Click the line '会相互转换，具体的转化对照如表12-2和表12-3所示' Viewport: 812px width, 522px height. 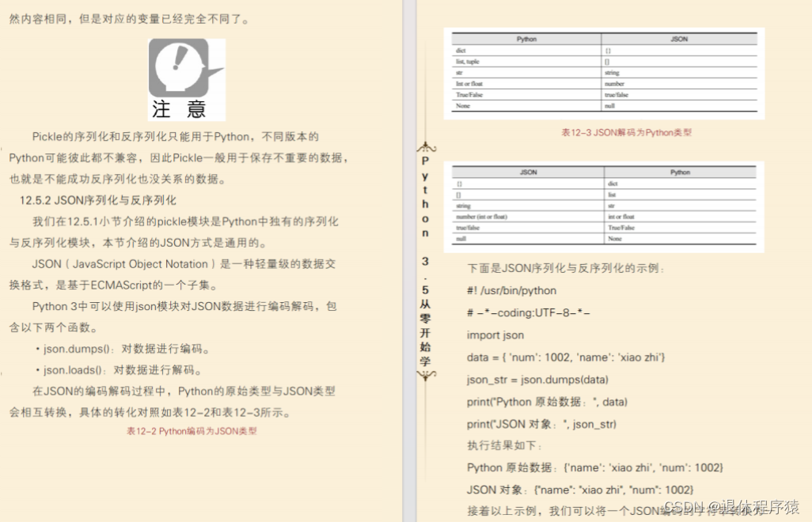point(150,413)
